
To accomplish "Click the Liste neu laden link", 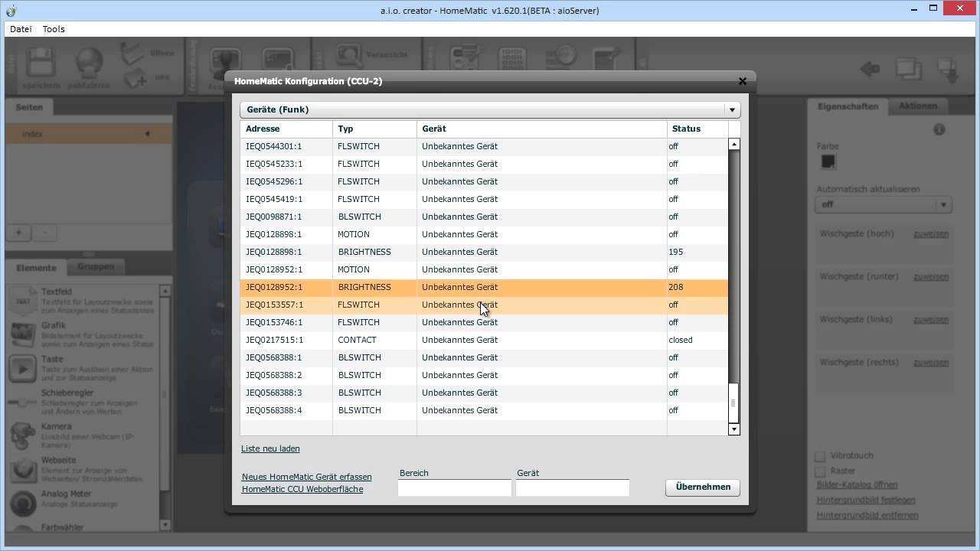I will click(270, 448).
